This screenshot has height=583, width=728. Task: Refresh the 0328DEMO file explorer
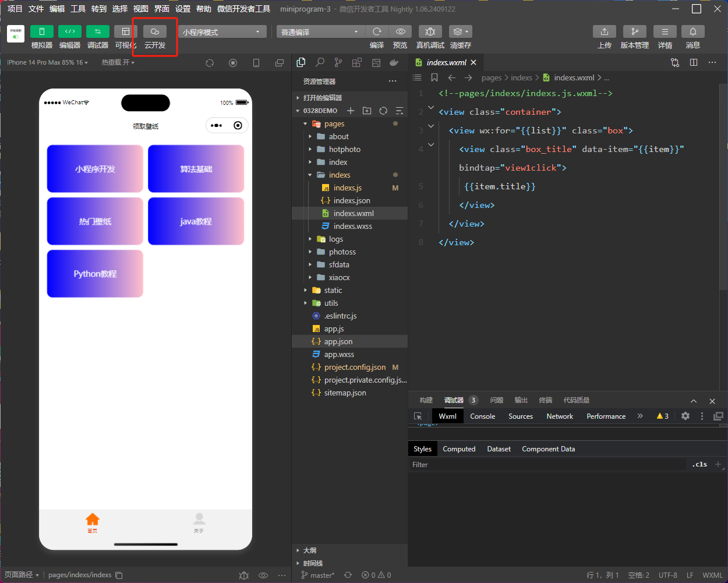pyautogui.click(x=383, y=111)
